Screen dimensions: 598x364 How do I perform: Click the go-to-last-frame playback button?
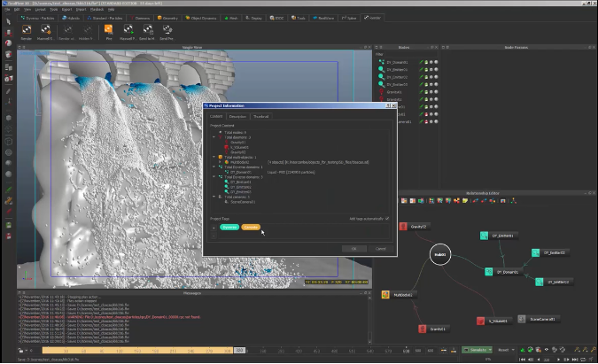tap(575, 360)
